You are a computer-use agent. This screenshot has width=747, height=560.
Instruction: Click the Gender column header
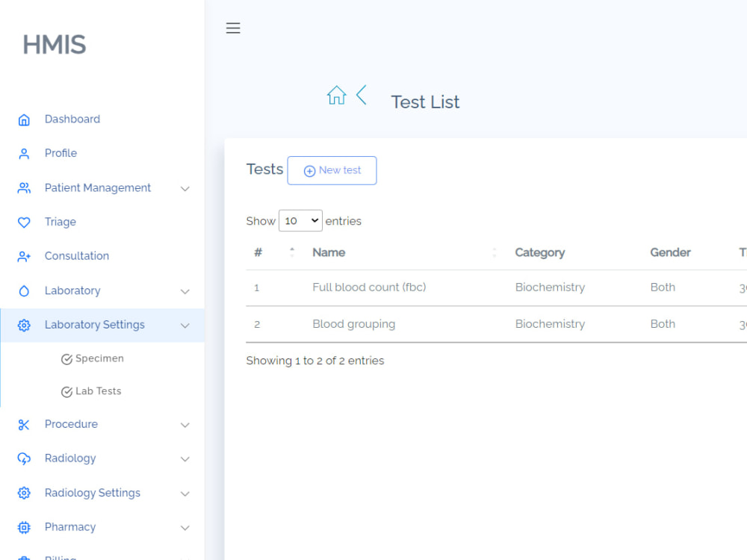pyautogui.click(x=670, y=252)
